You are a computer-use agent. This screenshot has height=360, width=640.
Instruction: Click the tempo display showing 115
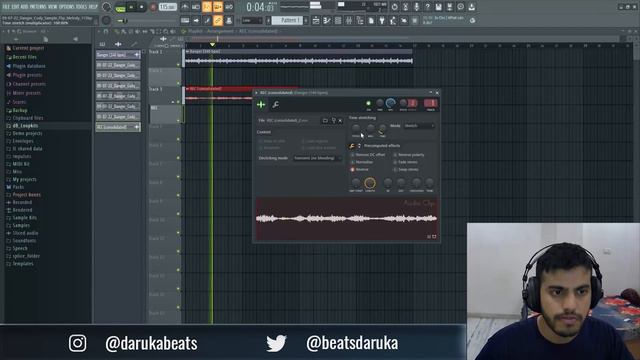click(x=167, y=7)
